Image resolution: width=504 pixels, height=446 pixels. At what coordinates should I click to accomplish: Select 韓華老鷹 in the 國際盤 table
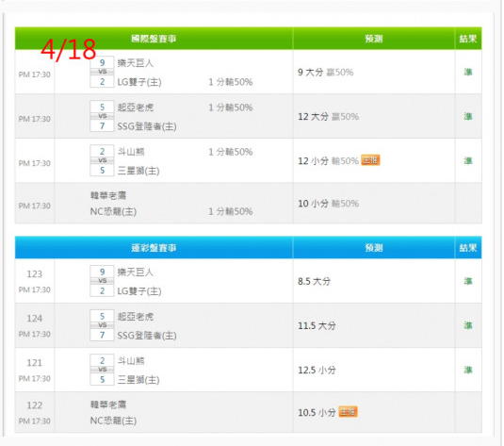click(108, 195)
